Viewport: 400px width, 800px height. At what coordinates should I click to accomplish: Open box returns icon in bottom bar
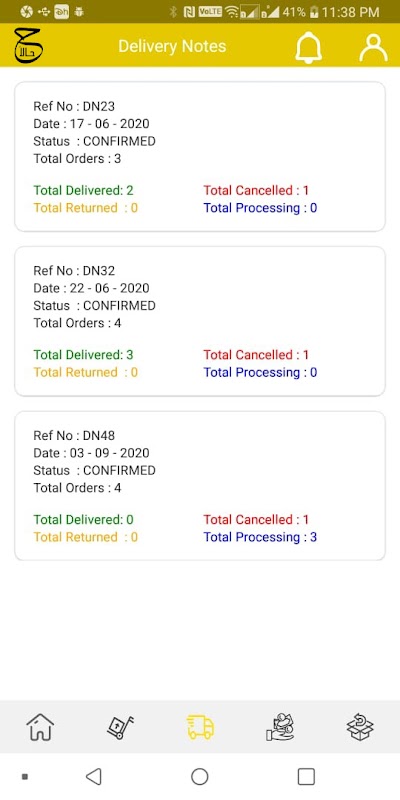pos(360,727)
